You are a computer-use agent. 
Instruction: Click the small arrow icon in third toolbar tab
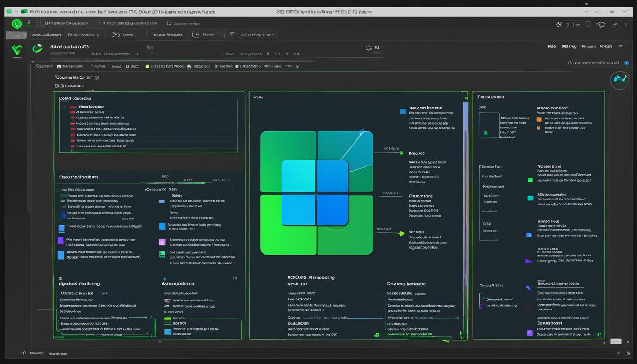[x=116, y=35]
